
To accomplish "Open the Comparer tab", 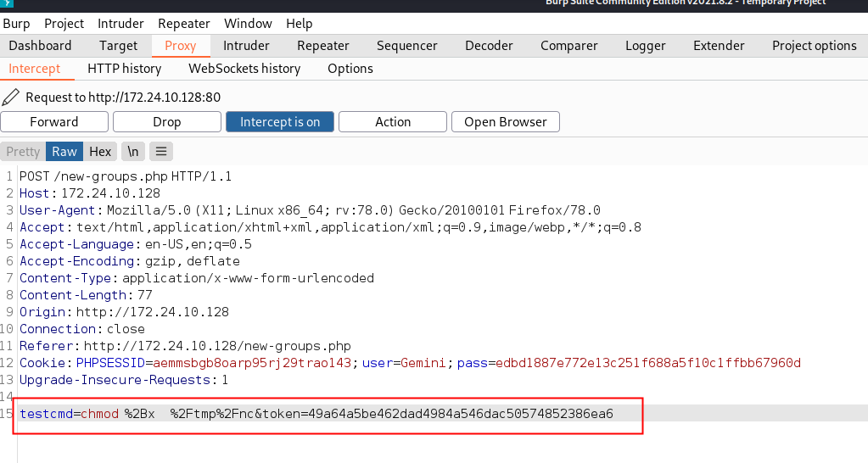I will [x=569, y=46].
